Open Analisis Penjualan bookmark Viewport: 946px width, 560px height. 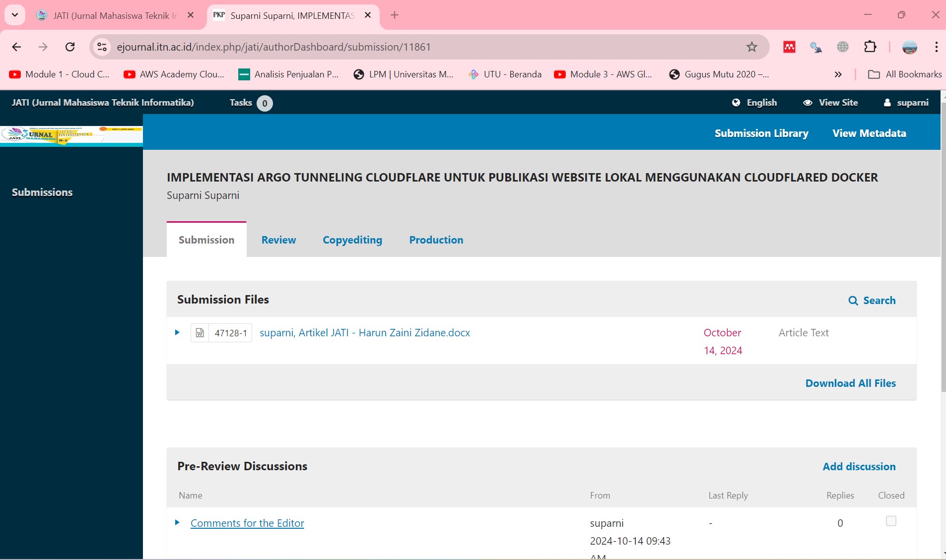(288, 74)
